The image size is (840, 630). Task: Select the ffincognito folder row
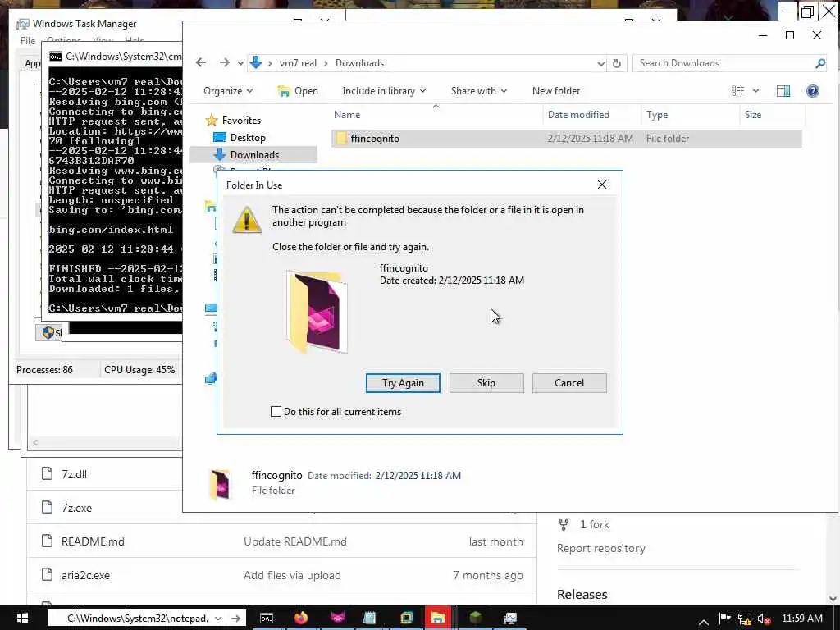[x=567, y=138]
